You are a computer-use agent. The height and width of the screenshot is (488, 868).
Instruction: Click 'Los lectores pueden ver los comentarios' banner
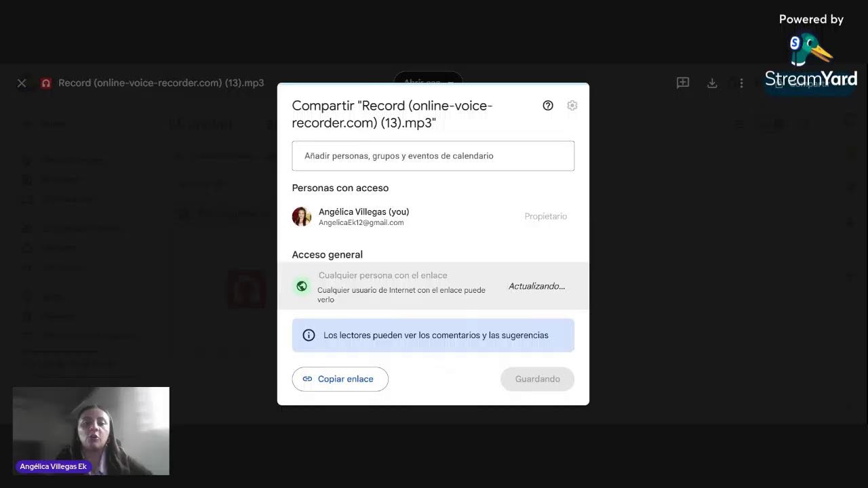(433, 335)
